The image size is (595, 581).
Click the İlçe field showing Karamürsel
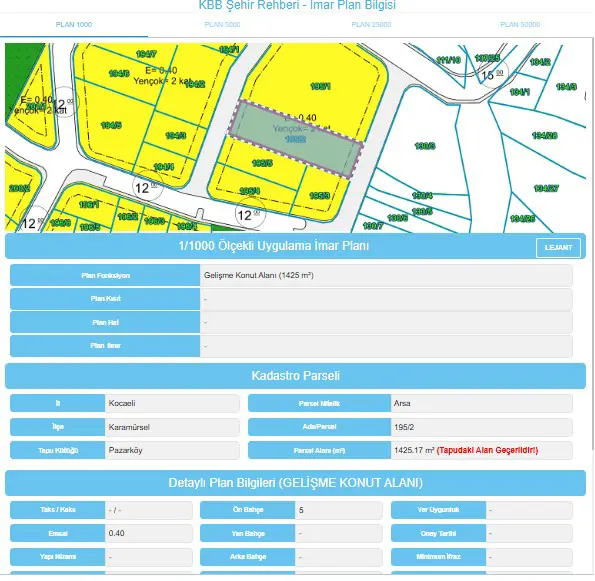coord(172,427)
